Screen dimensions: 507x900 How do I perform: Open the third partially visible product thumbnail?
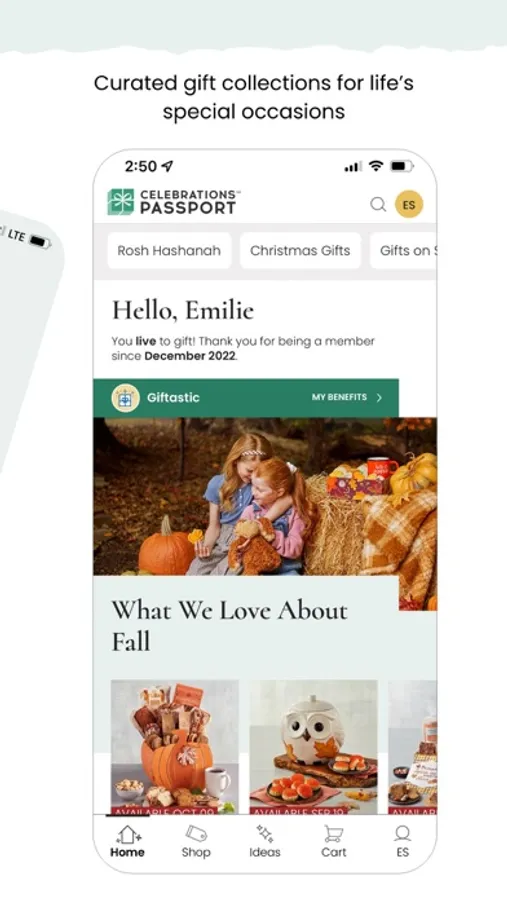point(412,747)
